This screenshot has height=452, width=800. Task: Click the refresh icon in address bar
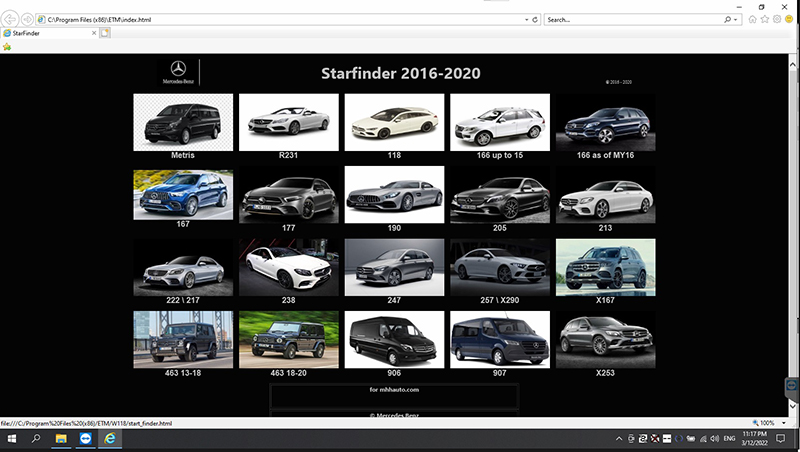pos(535,19)
